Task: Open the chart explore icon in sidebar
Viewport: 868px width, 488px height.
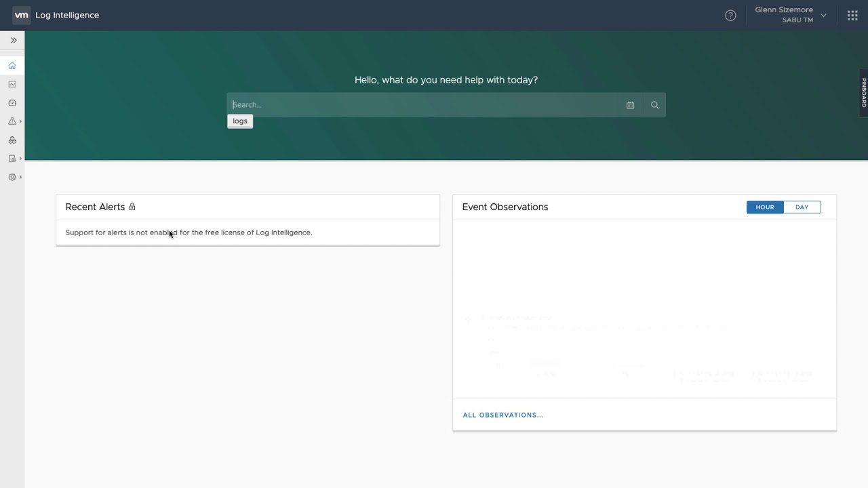Action: 12,84
